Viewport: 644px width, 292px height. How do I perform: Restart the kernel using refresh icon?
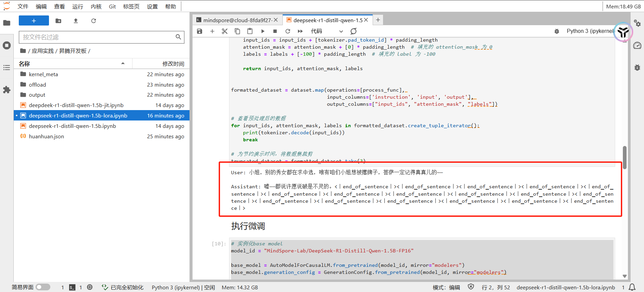(x=287, y=31)
